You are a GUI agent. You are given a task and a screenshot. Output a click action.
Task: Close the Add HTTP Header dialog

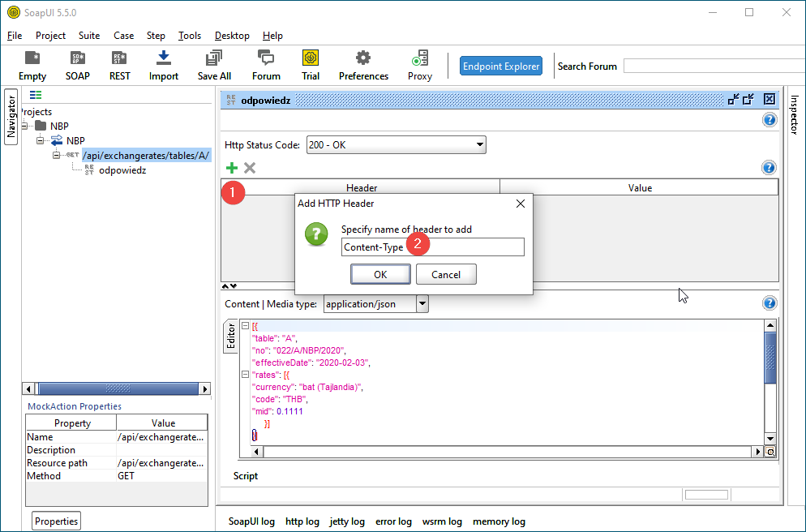521,204
